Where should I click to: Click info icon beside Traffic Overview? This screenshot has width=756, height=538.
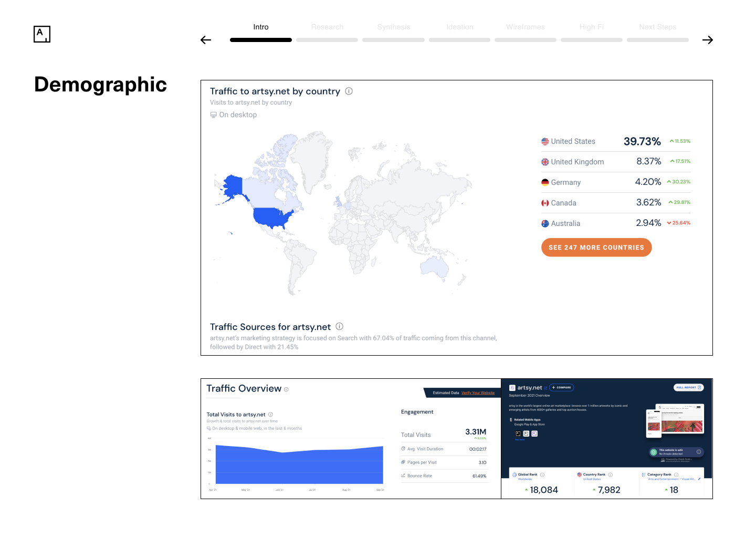tap(286, 389)
